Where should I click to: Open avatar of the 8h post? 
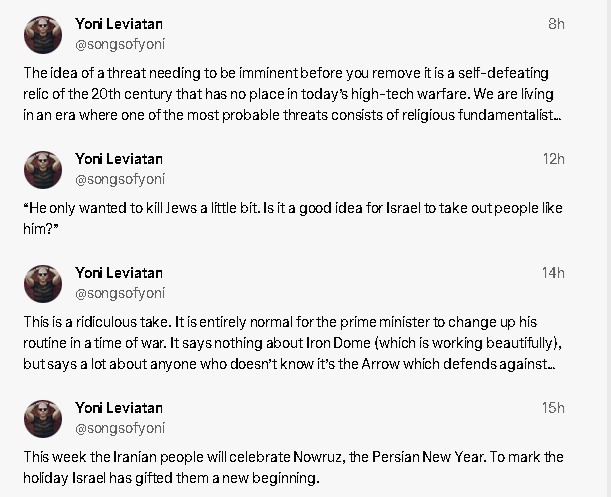[43, 35]
